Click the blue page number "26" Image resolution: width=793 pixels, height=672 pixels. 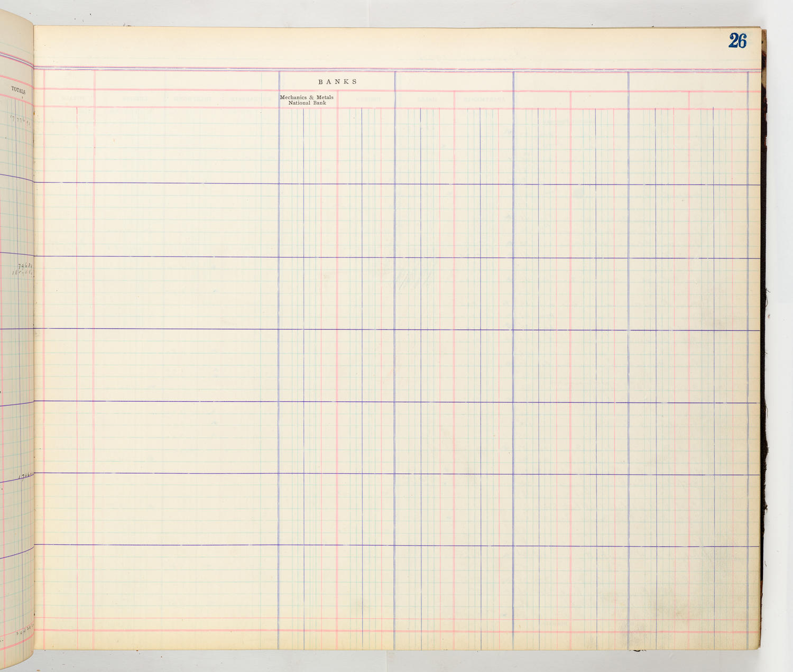(x=737, y=41)
